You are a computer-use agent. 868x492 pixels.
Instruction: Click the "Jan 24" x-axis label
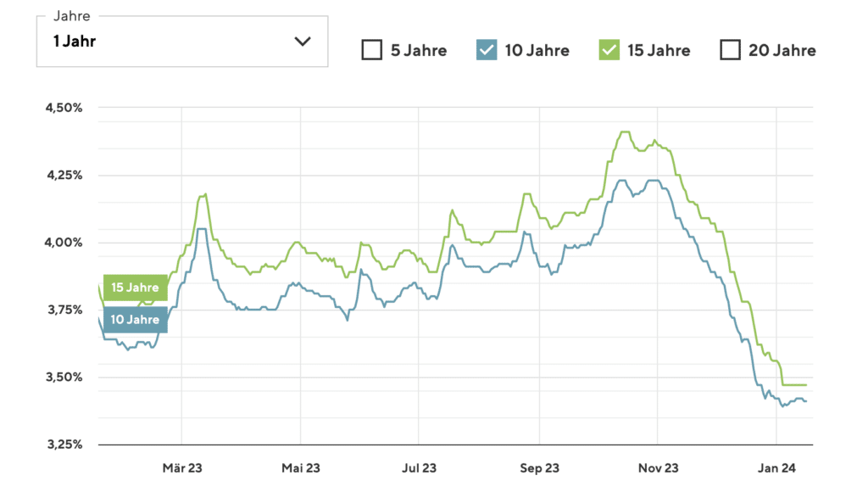click(x=777, y=467)
